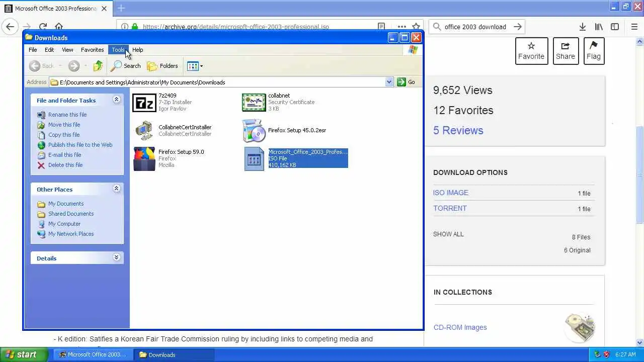
Task: Click the Go button beside address bar
Action: coord(407,82)
